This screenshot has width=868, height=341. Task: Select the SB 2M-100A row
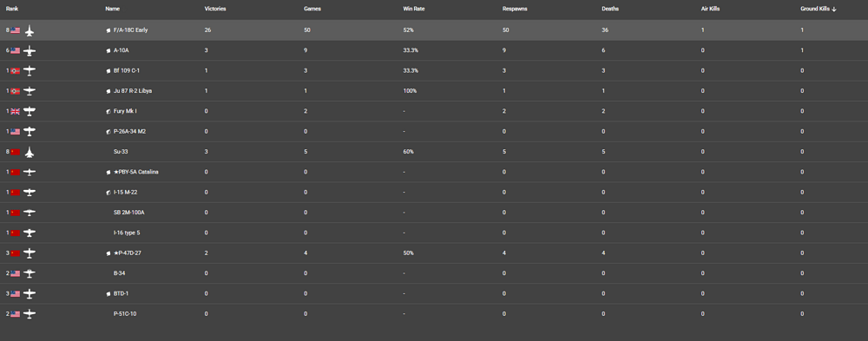[x=434, y=213]
